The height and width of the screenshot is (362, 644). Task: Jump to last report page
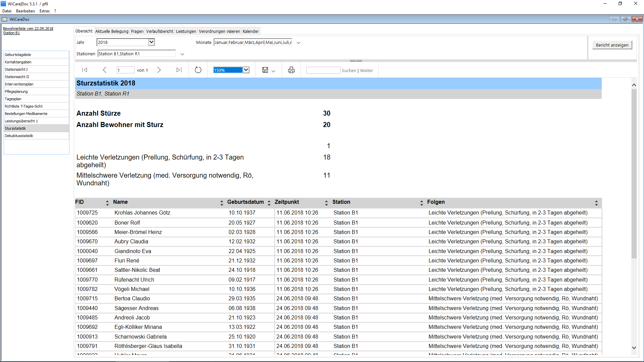click(x=179, y=70)
